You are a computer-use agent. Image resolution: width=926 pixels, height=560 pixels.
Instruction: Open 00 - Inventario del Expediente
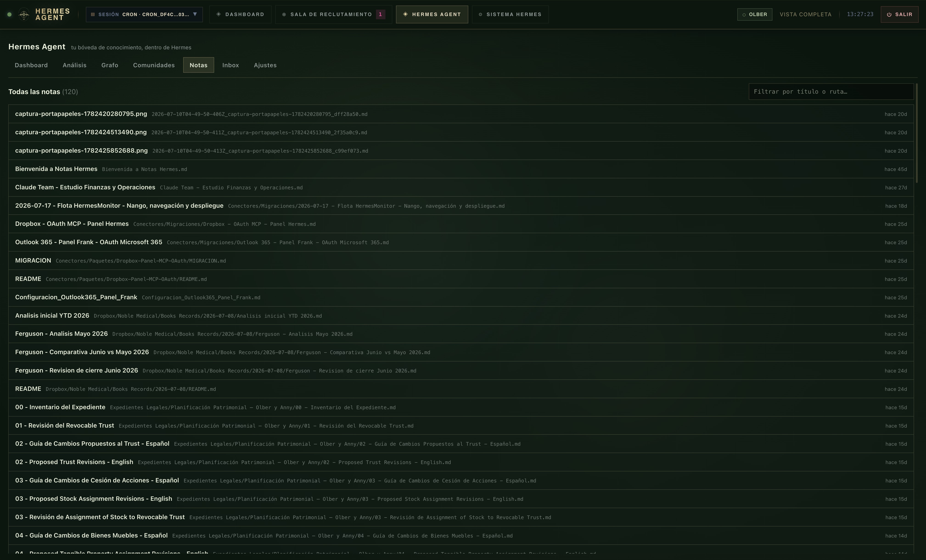pyautogui.click(x=461, y=407)
